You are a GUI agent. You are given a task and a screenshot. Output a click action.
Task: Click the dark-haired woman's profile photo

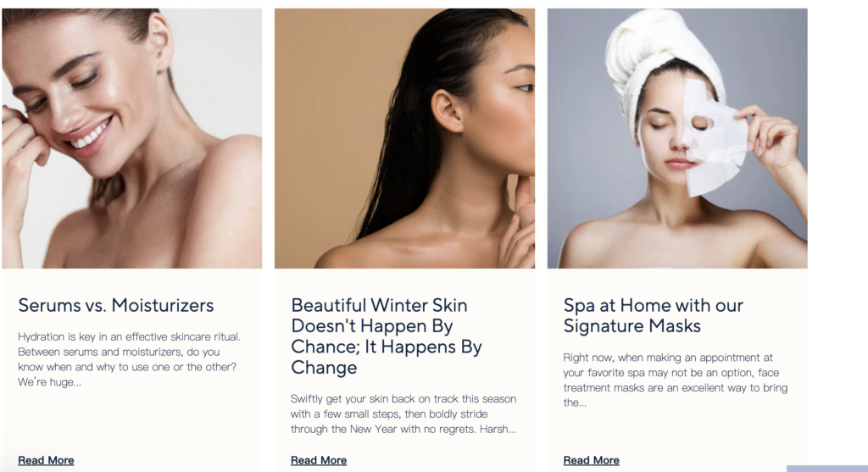pyautogui.click(x=404, y=138)
